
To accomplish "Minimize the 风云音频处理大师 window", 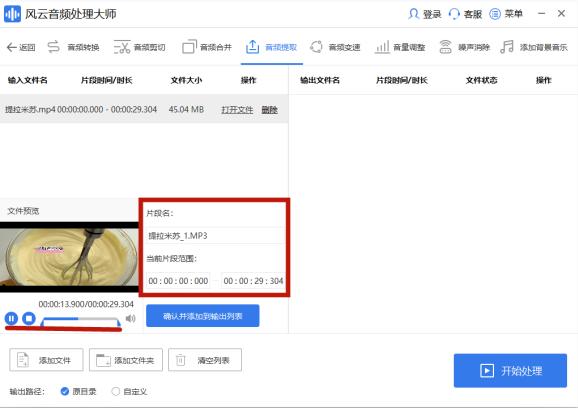I will [x=542, y=14].
